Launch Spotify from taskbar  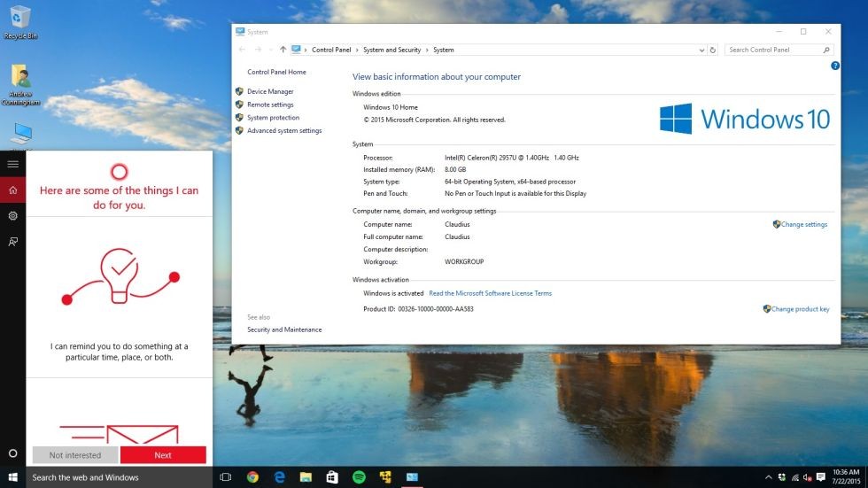[x=359, y=477]
